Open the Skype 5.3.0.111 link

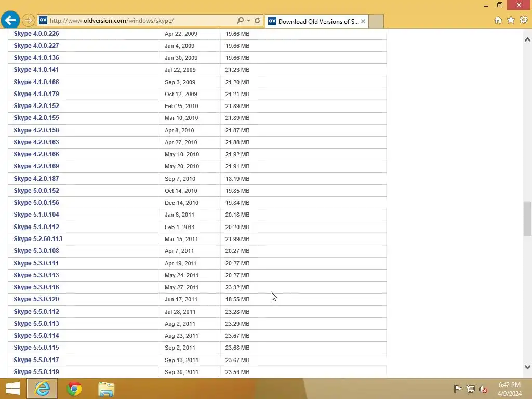pyautogui.click(x=36, y=263)
